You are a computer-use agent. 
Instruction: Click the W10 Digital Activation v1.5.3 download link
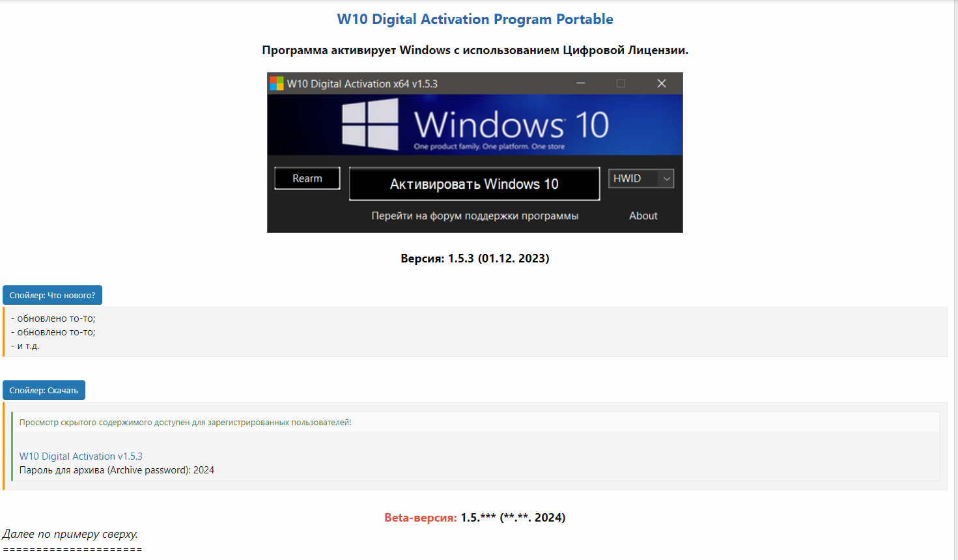(x=81, y=456)
